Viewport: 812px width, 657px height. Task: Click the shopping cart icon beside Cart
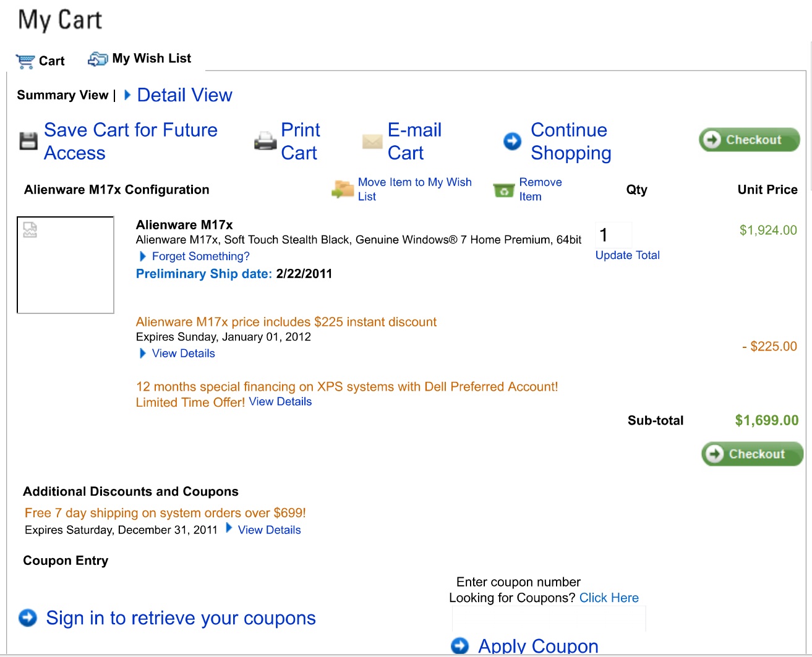tap(25, 61)
